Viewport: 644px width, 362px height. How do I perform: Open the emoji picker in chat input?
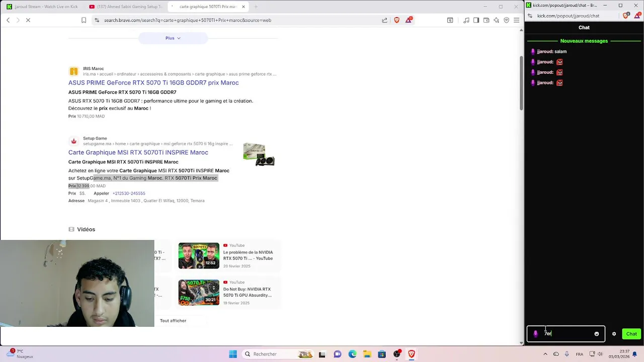(597, 334)
